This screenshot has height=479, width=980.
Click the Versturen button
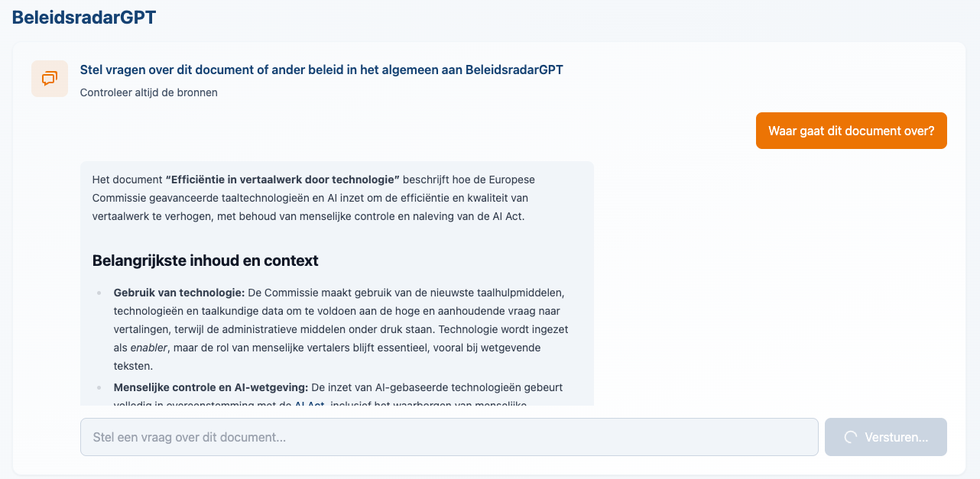pyautogui.click(x=885, y=436)
